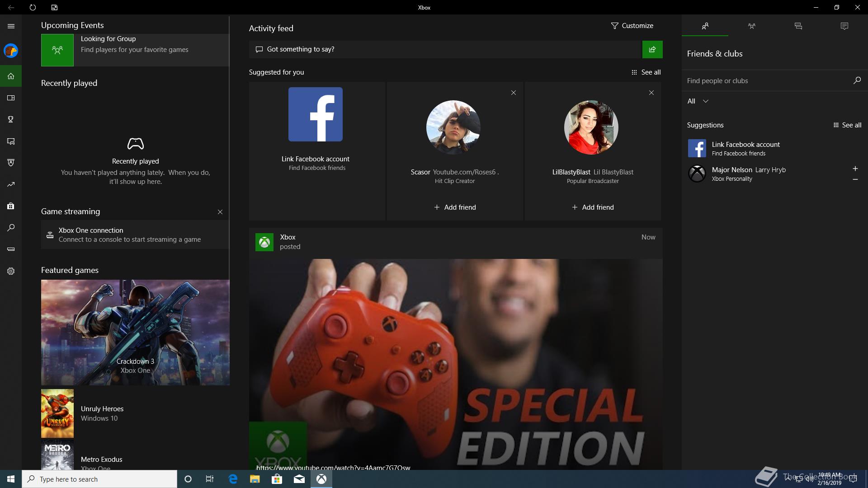The image size is (868, 488).
Task: Switch to the Friends tab icon
Action: coord(705,26)
